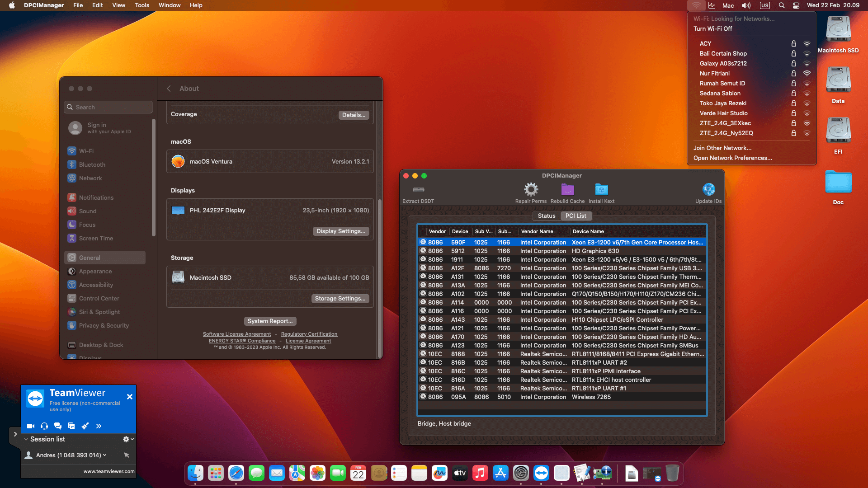
Task: Open the US input source menu
Action: click(764, 5)
